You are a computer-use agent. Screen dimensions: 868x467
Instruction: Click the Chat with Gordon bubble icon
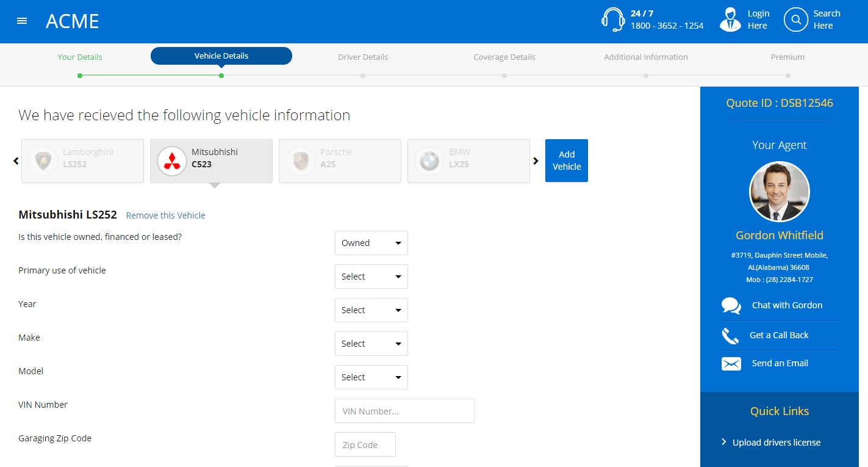click(x=731, y=305)
